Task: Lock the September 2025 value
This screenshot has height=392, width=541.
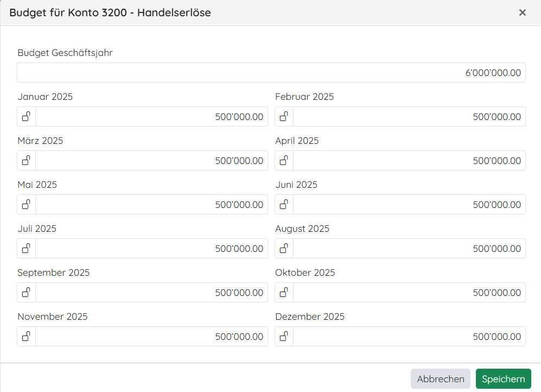Action: pyautogui.click(x=26, y=292)
